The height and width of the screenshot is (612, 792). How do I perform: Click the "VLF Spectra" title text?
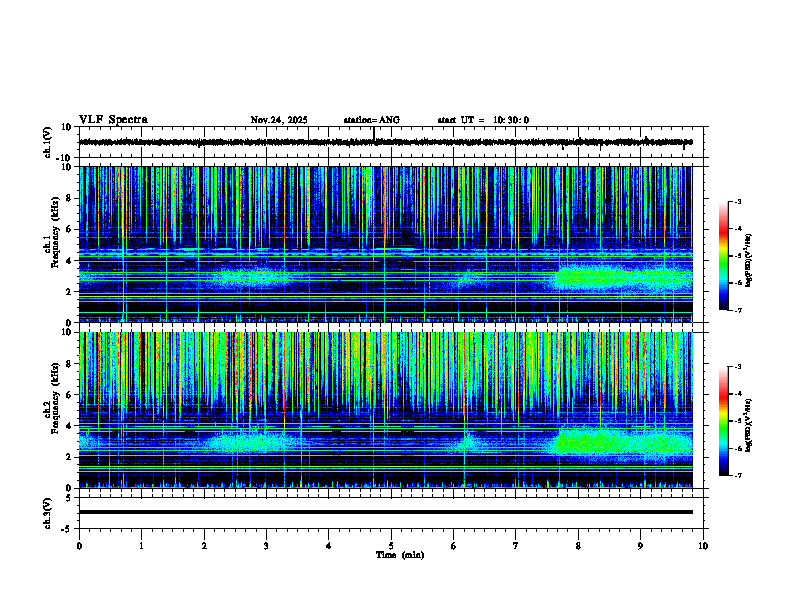pyautogui.click(x=113, y=120)
